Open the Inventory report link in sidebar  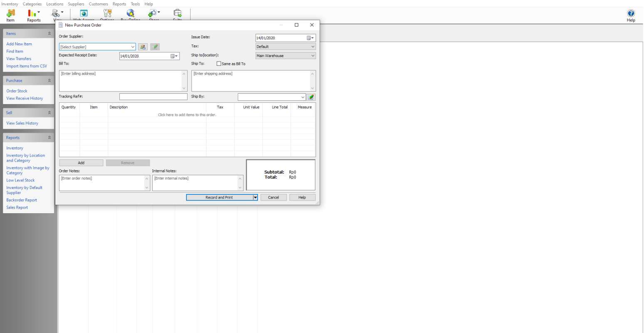tap(15, 148)
